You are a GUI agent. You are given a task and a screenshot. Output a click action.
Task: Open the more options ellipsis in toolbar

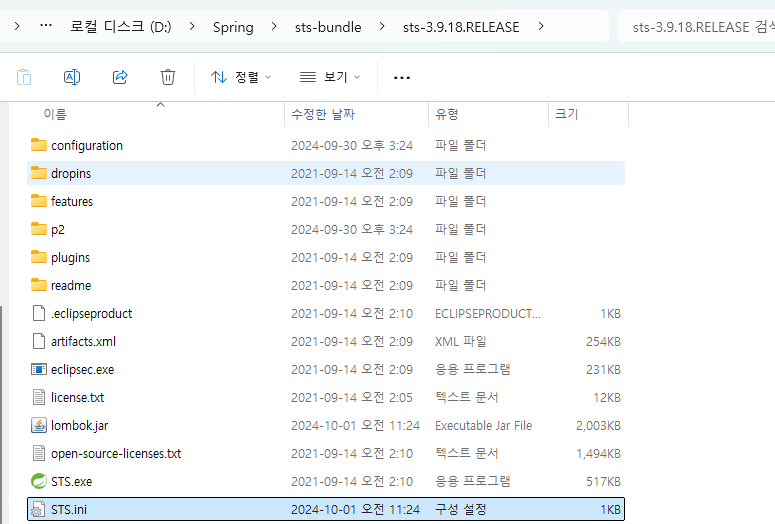click(402, 78)
